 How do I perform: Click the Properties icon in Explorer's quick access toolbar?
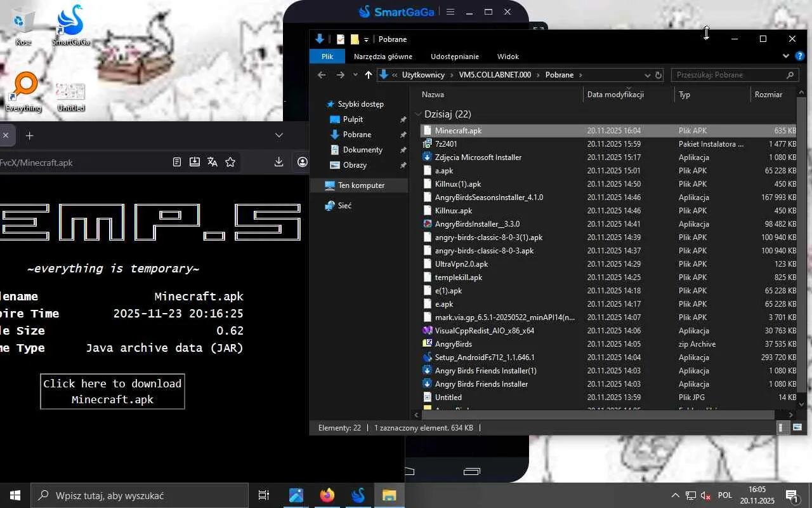click(x=341, y=39)
